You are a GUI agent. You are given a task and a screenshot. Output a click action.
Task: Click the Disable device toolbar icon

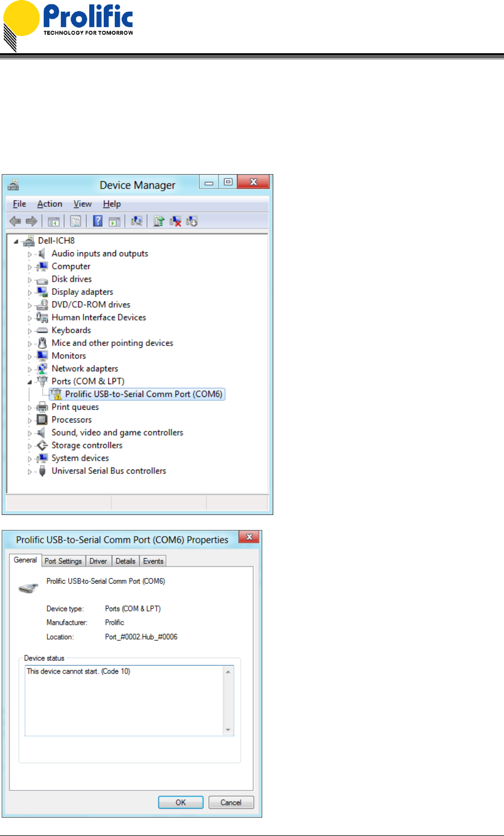[192, 221]
